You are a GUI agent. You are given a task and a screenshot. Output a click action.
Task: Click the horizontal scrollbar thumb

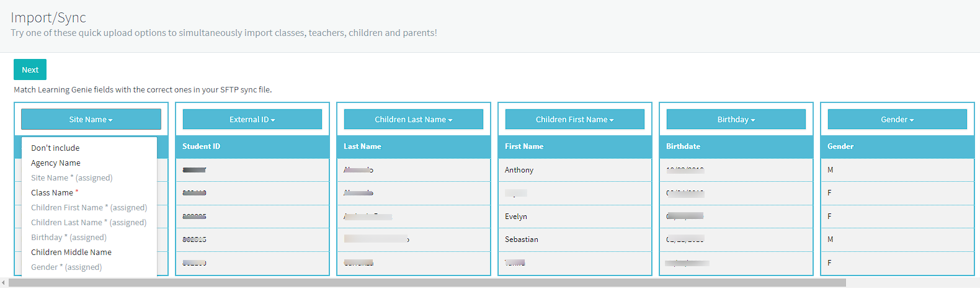click(427, 282)
